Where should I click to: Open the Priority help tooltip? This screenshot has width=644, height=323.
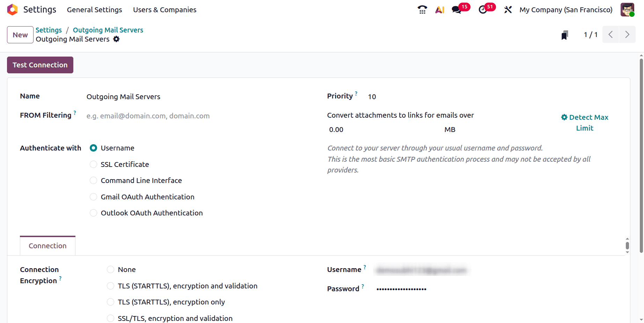(x=356, y=94)
